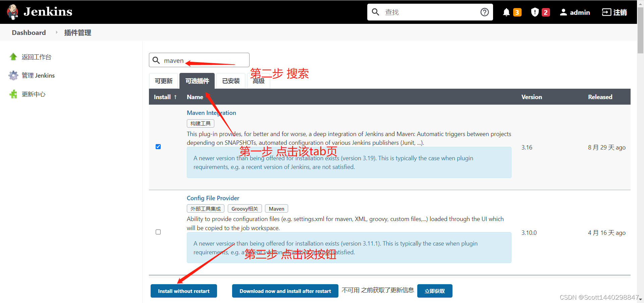
Task: Click Install without restart button
Action: tap(184, 291)
